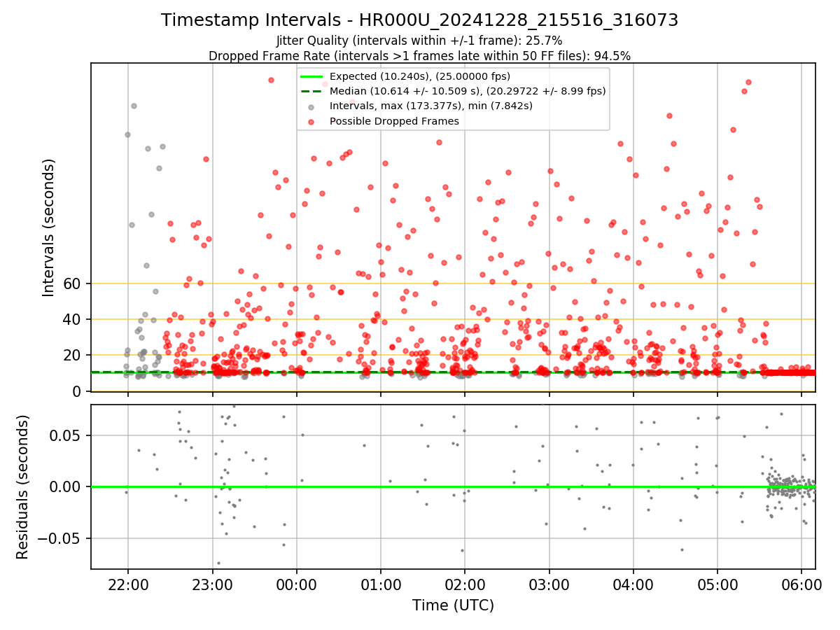Viewport: 840px width, 630px height.
Task: Click the solid green line sample in legend
Action: pos(312,76)
